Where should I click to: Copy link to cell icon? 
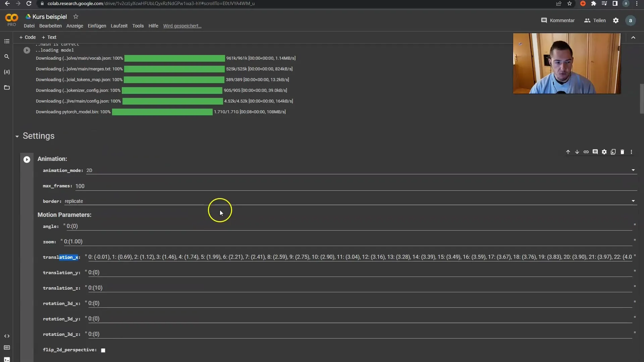[586, 152]
